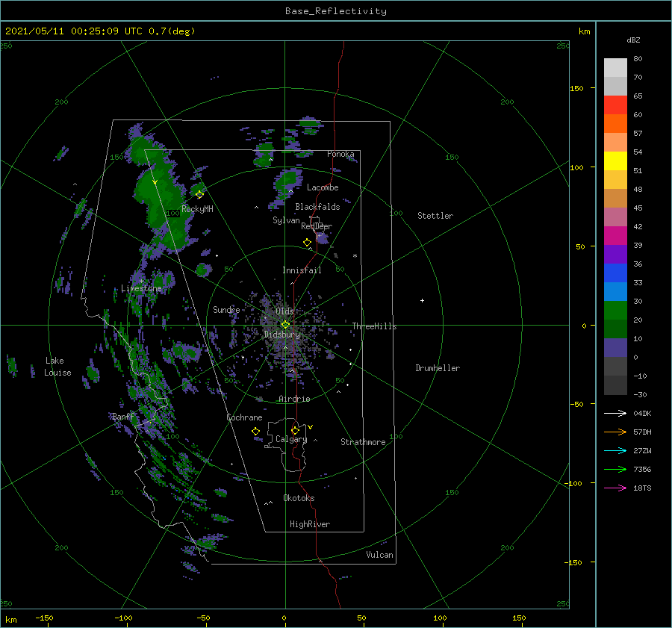Click the magenta 39-42 dBZ swatch
Screen dimensions: 672x628
click(615, 236)
